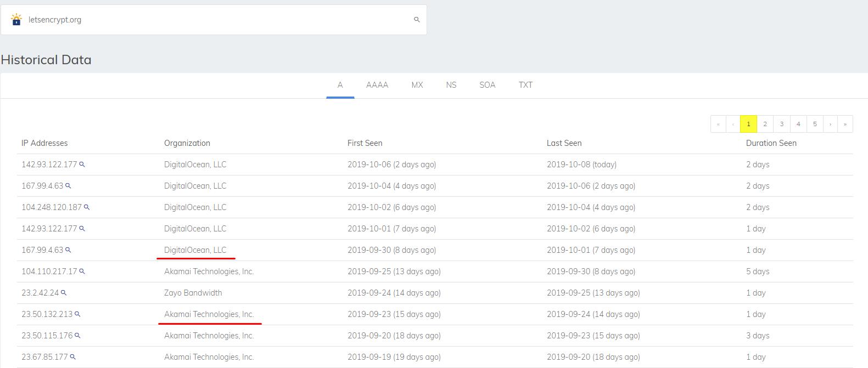Click the lookup icon next to 104.110.217.17

82,271
